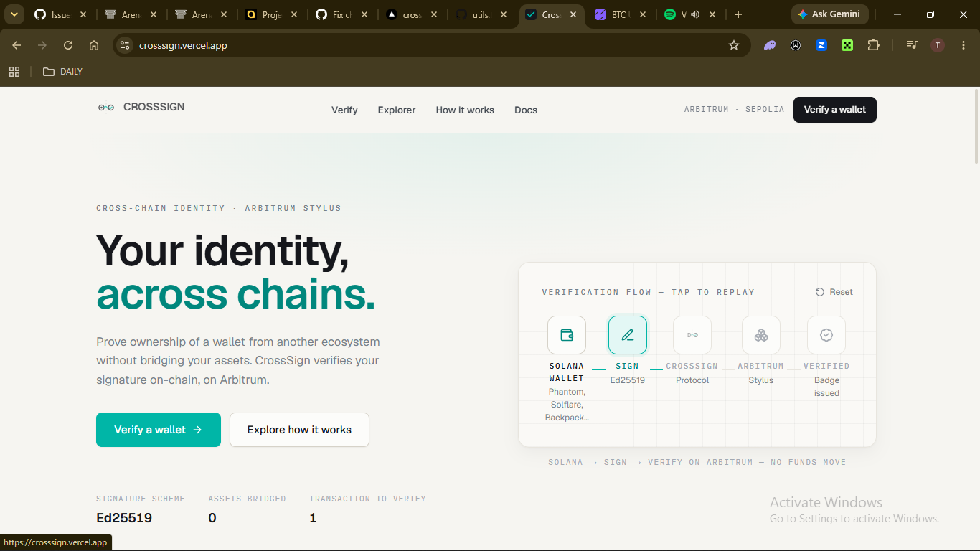
Task: Click the TRANSACTION TO VERIFY label
Action: click(368, 499)
